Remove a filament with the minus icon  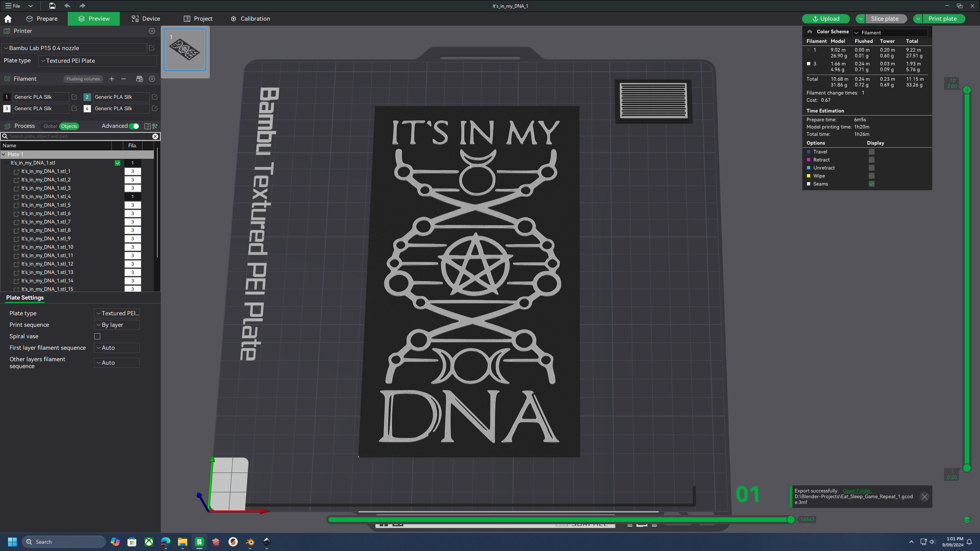coord(124,79)
